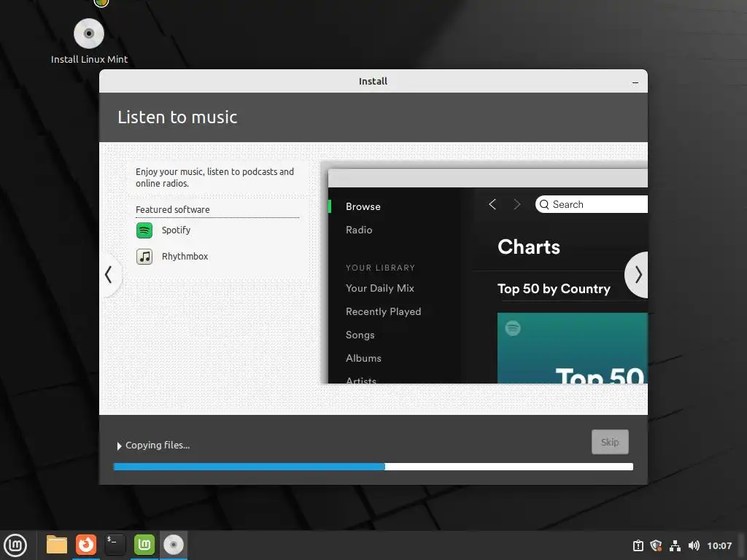Click the Search field in Spotify preview
Screen dimensions: 747x560
(591, 204)
